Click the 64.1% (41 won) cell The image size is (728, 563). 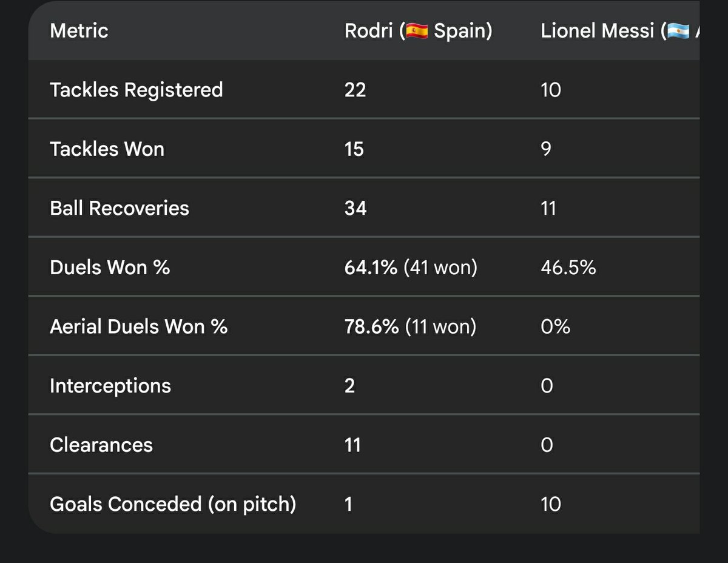(x=411, y=267)
